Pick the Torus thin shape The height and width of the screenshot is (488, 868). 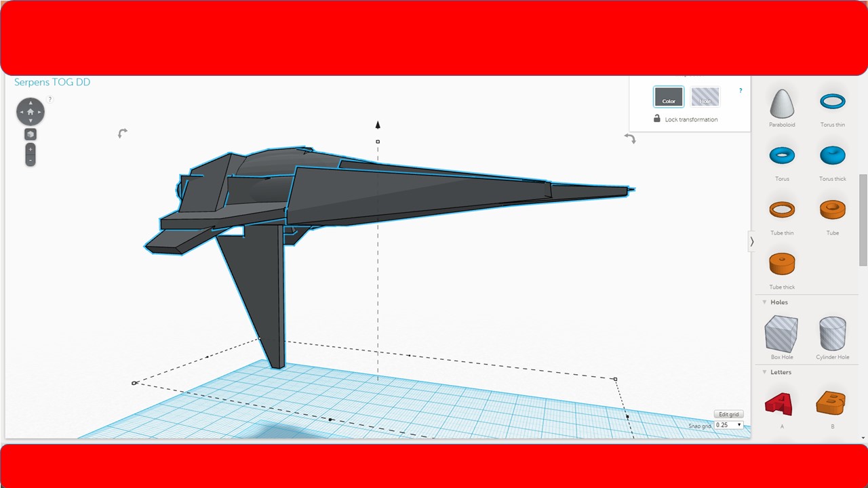pyautogui.click(x=833, y=102)
